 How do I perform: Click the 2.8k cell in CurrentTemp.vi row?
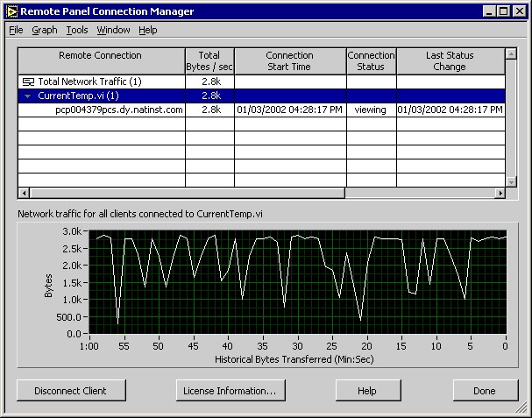coord(211,96)
